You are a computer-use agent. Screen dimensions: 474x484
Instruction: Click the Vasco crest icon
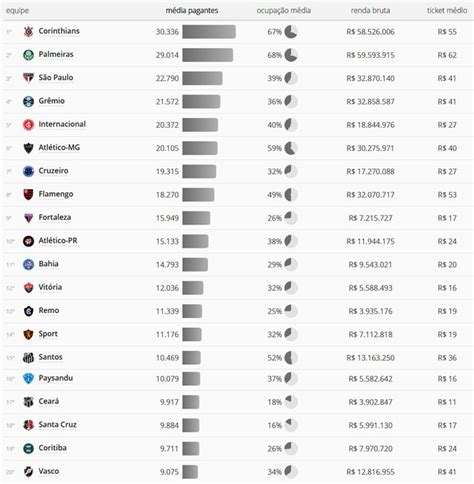(28, 472)
